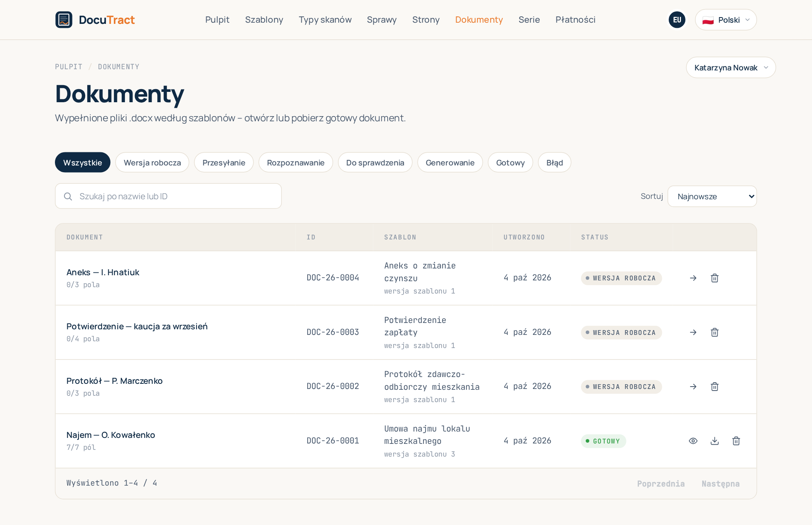Open Typy skanów navigation item
The width and height of the screenshot is (812, 525).
pos(325,20)
